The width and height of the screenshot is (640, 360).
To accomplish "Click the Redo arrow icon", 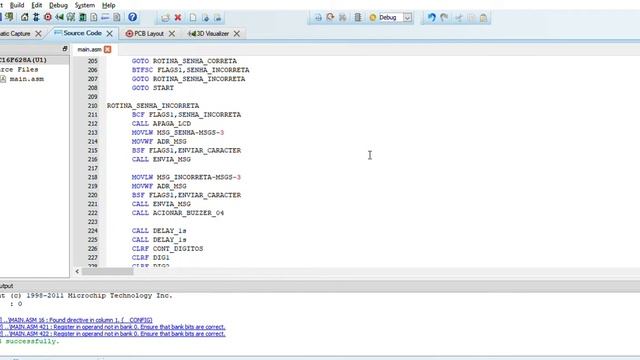I will 444,18.
